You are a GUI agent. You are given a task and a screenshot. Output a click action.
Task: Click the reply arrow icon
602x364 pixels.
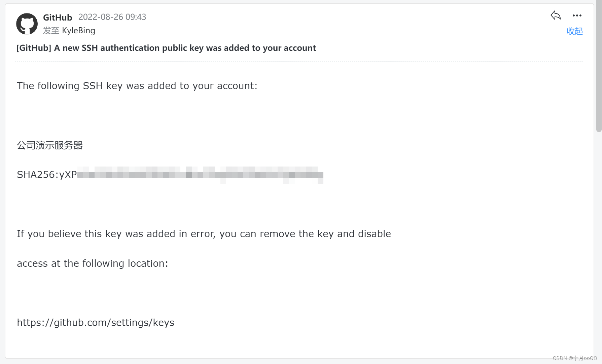click(556, 15)
